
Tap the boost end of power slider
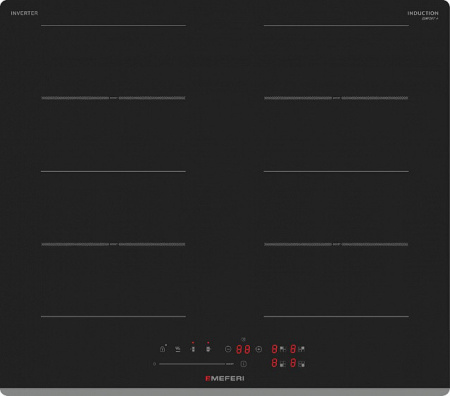point(230,364)
